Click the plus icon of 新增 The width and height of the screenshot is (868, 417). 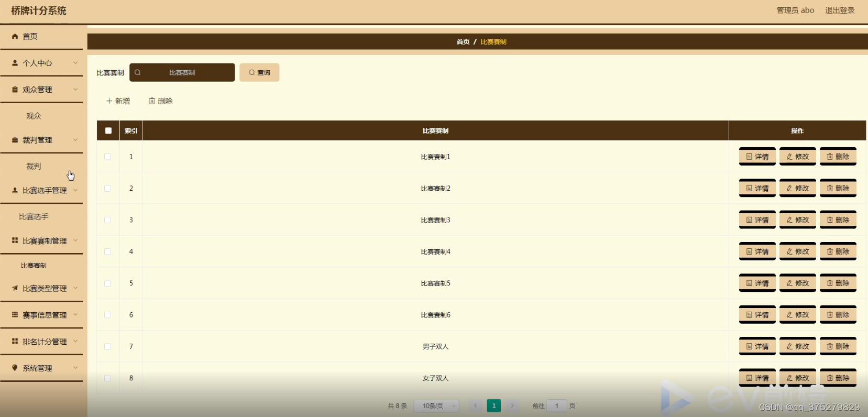[x=109, y=101]
